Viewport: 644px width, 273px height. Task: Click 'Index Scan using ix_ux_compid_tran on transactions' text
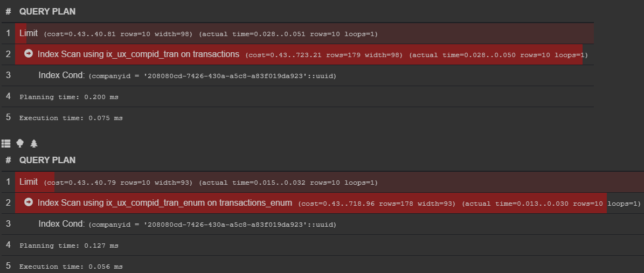[x=139, y=54]
